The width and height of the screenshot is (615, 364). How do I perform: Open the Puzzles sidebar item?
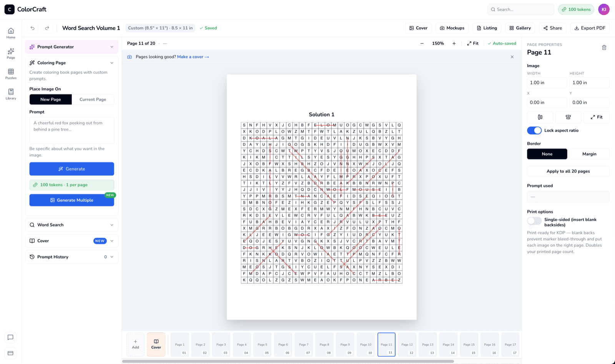(x=11, y=74)
